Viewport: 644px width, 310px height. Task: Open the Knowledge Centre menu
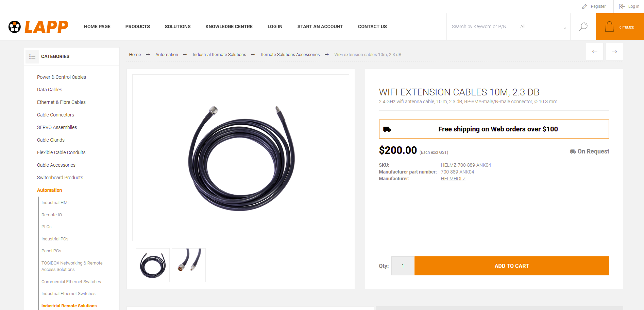pyautogui.click(x=229, y=26)
